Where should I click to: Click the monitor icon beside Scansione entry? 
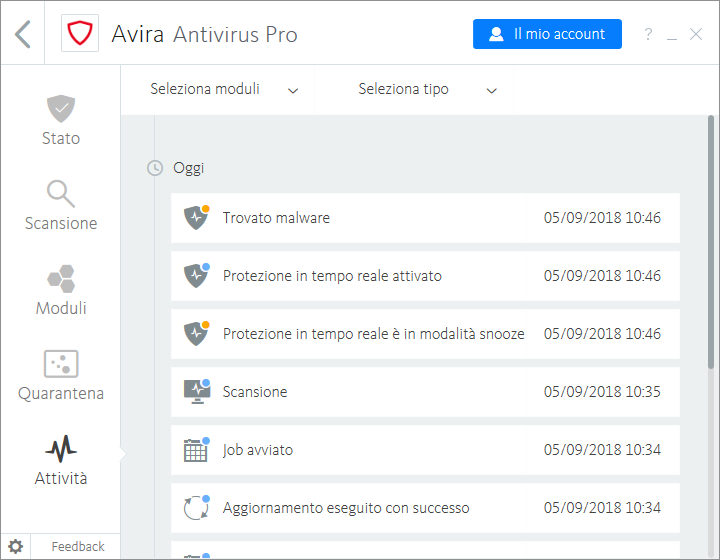click(x=196, y=392)
